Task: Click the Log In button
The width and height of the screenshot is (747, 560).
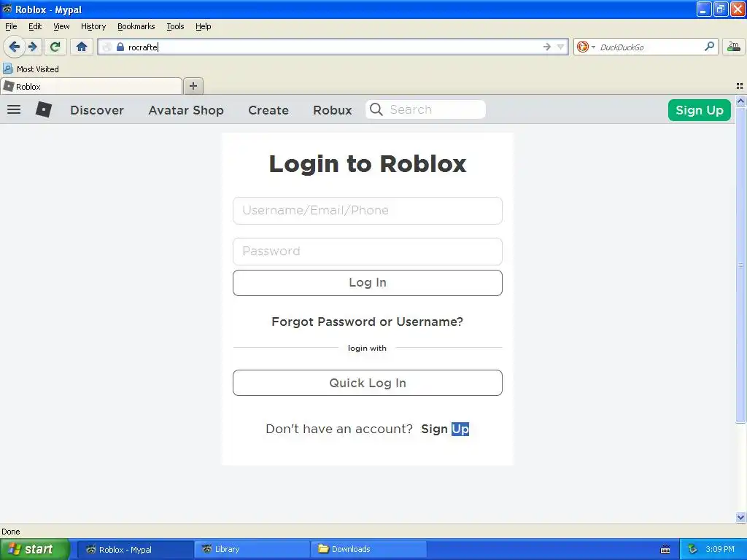Action: [368, 283]
